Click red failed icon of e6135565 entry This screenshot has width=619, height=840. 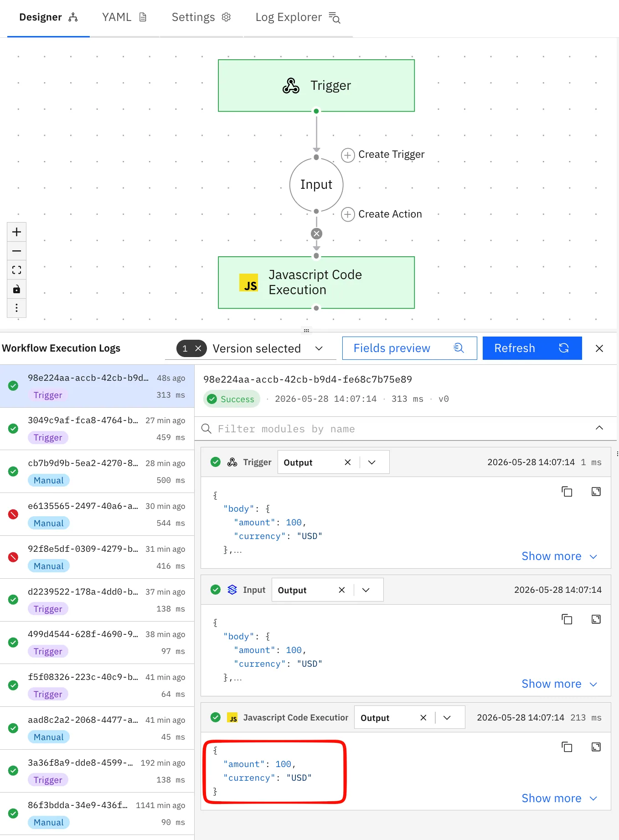click(x=13, y=514)
